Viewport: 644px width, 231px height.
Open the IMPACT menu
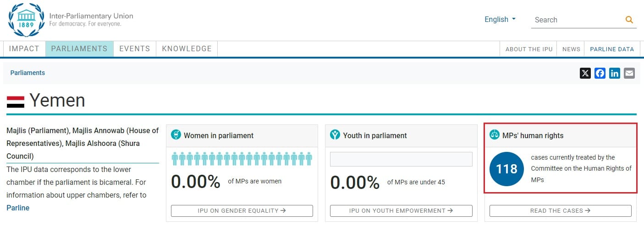(x=24, y=49)
